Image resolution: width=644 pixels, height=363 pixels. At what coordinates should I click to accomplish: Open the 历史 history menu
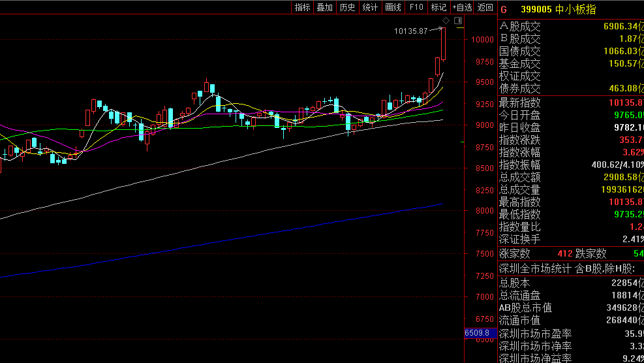click(348, 7)
